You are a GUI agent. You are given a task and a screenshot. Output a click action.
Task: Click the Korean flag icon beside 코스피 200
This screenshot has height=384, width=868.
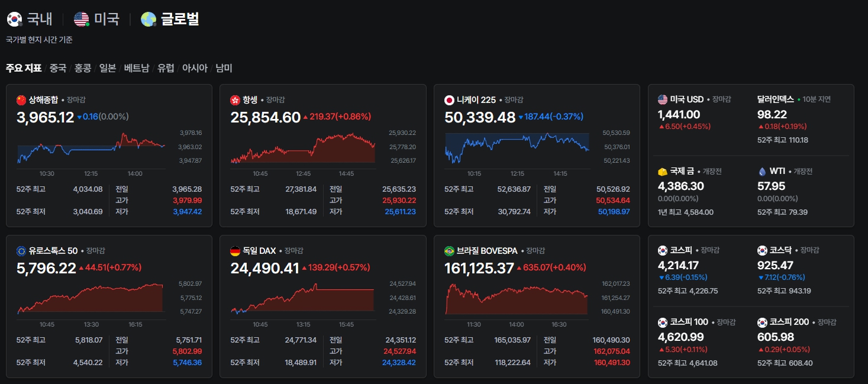762,322
